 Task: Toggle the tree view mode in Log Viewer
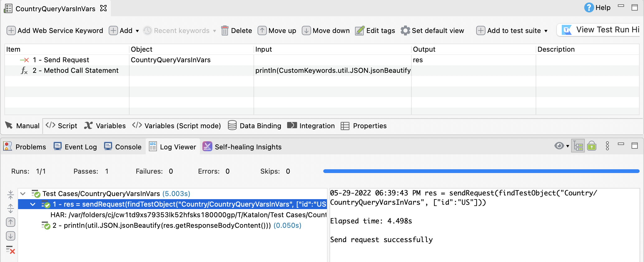(x=578, y=146)
